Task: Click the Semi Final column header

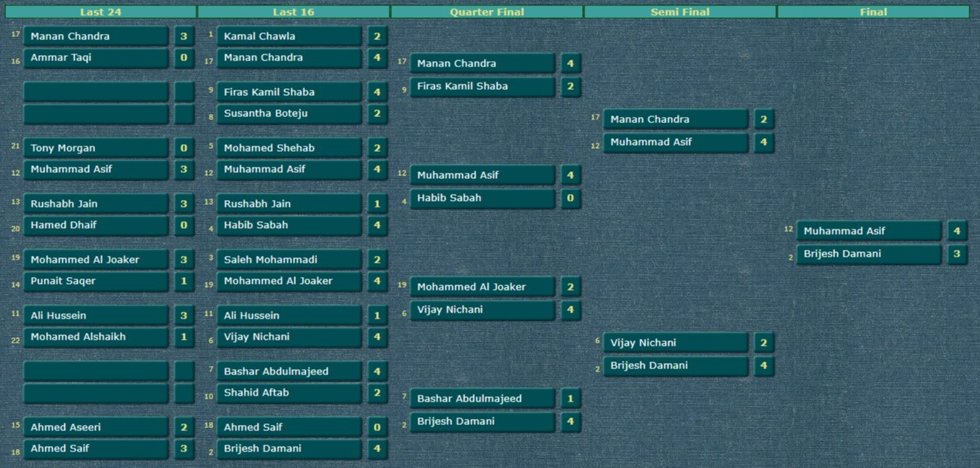Action: pyautogui.click(x=680, y=12)
